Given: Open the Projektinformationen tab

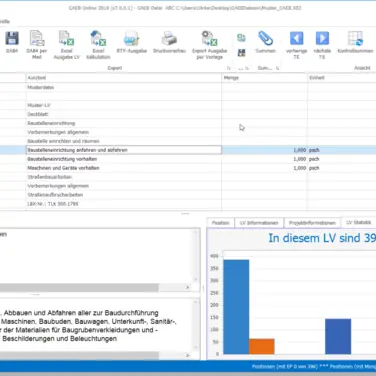Looking at the screenshot, I should pyautogui.click(x=312, y=223).
